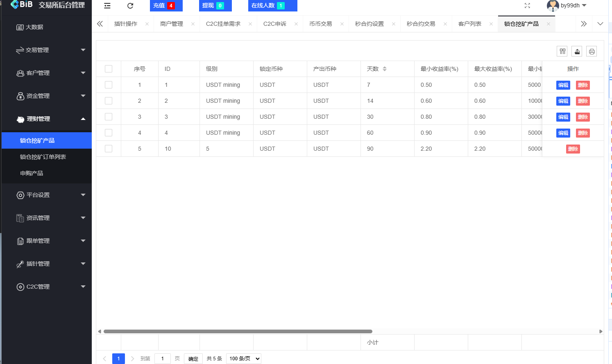Click the print icon above the table
This screenshot has width=612, height=364.
(x=592, y=51)
